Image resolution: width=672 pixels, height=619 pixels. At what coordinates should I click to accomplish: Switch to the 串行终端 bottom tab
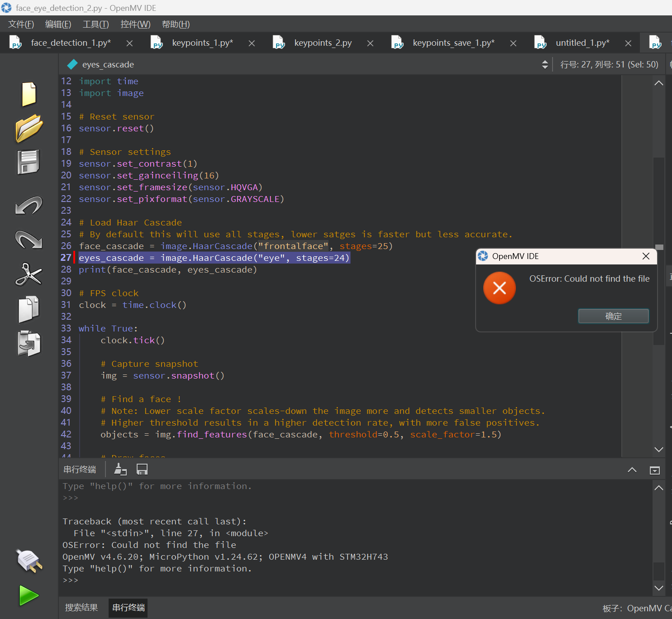tap(129, 608)
